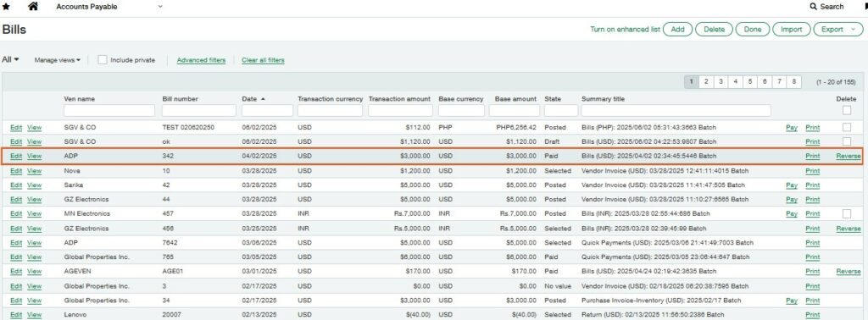Sort by the Date column header
868x320 pixels.
(x=249, y=99)
